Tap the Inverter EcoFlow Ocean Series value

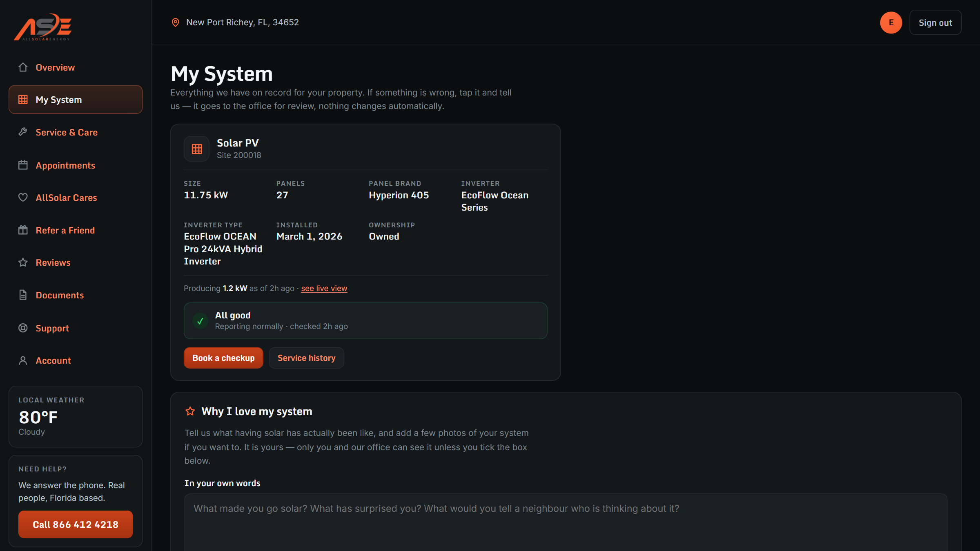(x=494, y=201)
